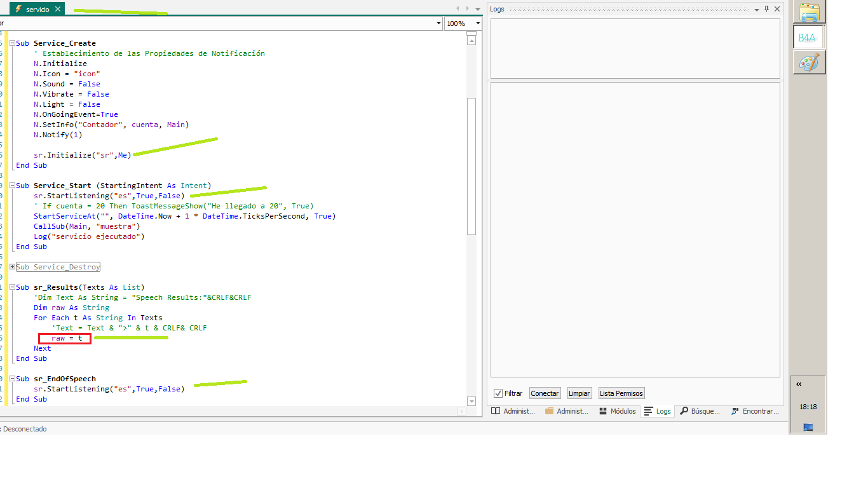Viewport: 868px width, 488px height.
Task: Show hidden tray icons with the chevron
Action: [x=799, y=384]
